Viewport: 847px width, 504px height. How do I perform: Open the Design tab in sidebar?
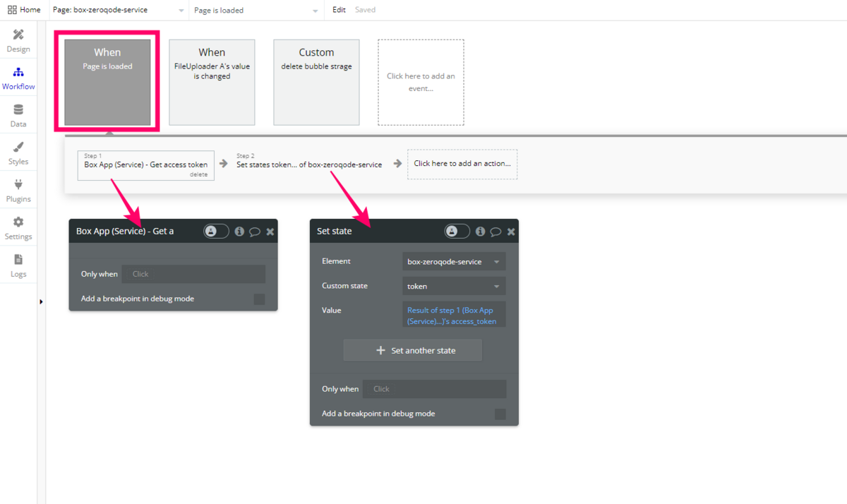coord(18,41)
